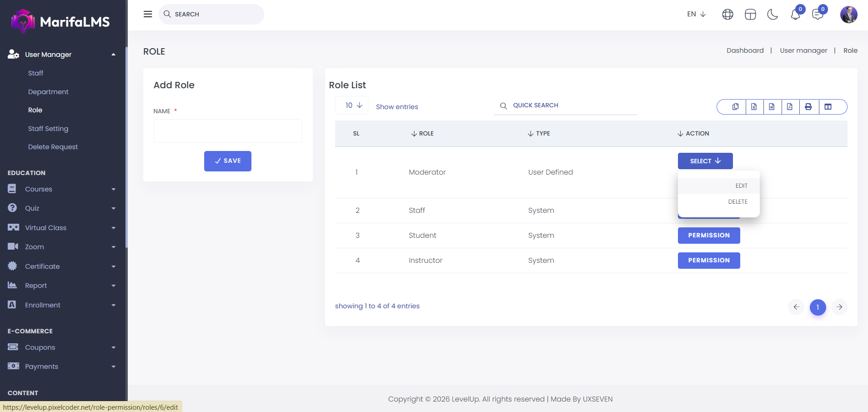The width and height of the screenshot is (868, 412).
Task: Toggle dark mode with the moon icon
Action: pos(773,15)
